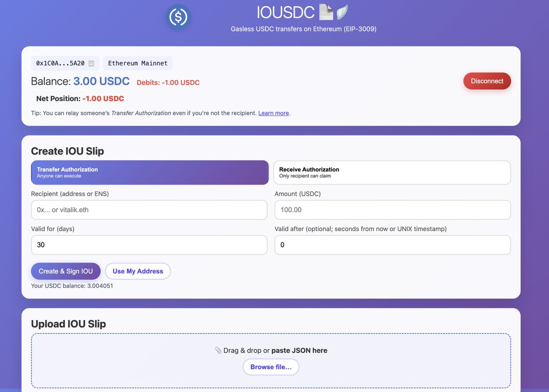Click the paper-with-wings emoji in title

click(x=333, y=12)
